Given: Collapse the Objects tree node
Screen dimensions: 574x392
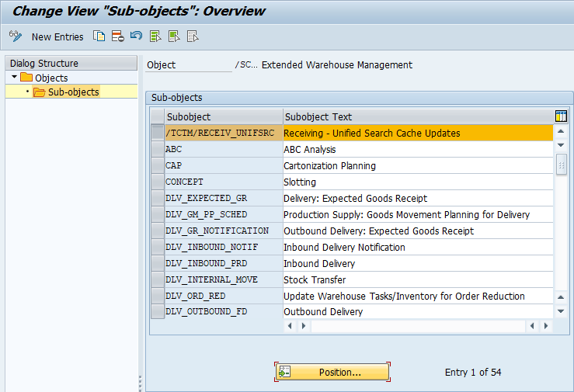Looking at the screenshot, I should tap(14, 78).
